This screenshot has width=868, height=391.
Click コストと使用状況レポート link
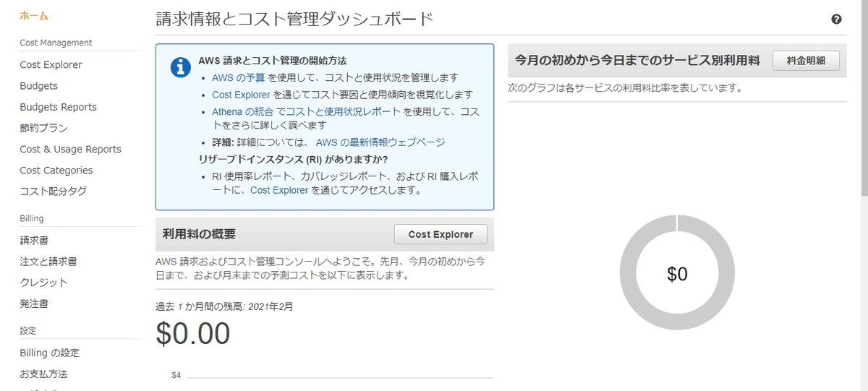343,112
